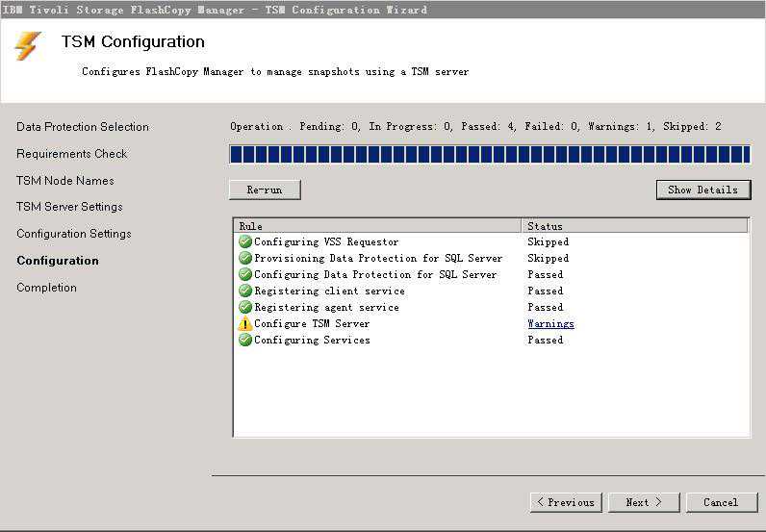Screen dimensions: 766x532
Task: Select the Data Protection Selection step
Action: tap(83, 127)
